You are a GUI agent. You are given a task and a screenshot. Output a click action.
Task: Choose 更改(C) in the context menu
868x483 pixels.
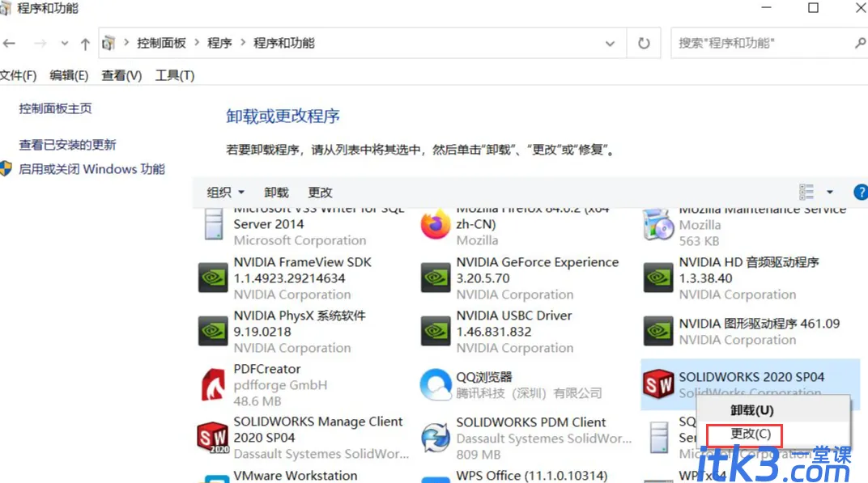(751, 434)
